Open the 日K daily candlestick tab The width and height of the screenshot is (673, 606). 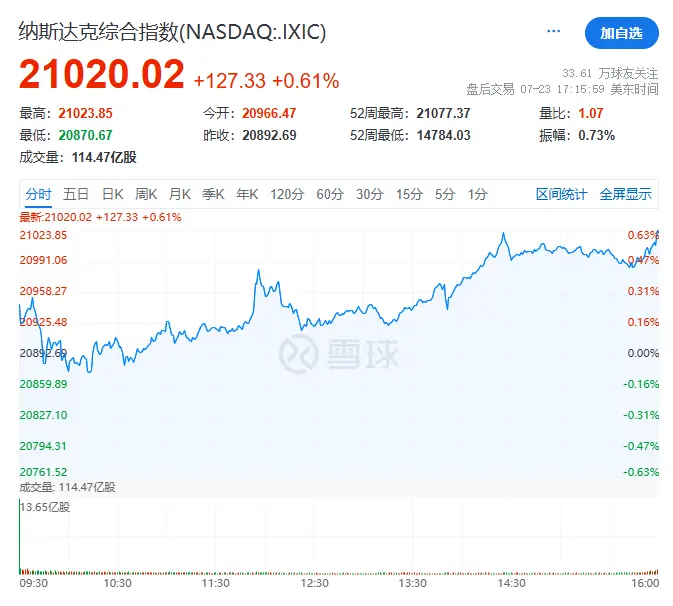click(113, 194)
